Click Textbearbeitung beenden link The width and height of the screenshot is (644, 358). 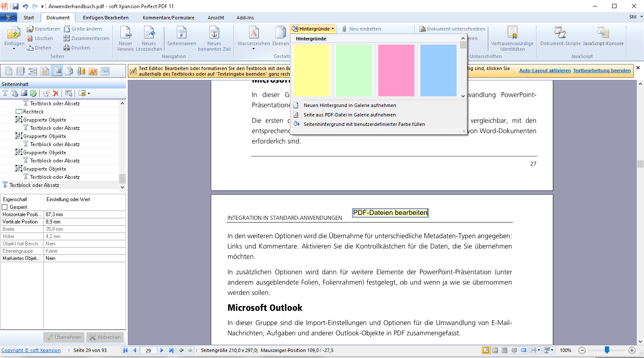click(602, 70)
